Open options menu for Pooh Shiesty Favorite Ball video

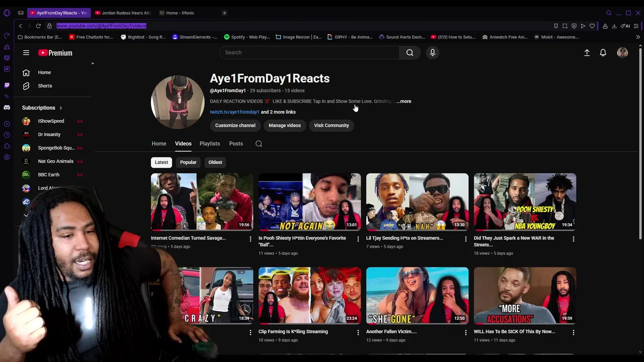click(x=358, y=239)
